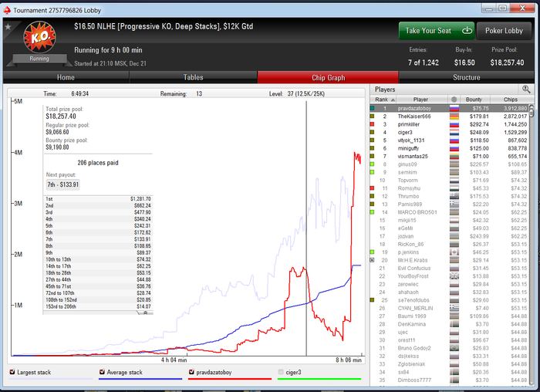Select the Chip Graph tab
Image resolution: width=540 pixels, height=392 pixels.
[328, 77]
